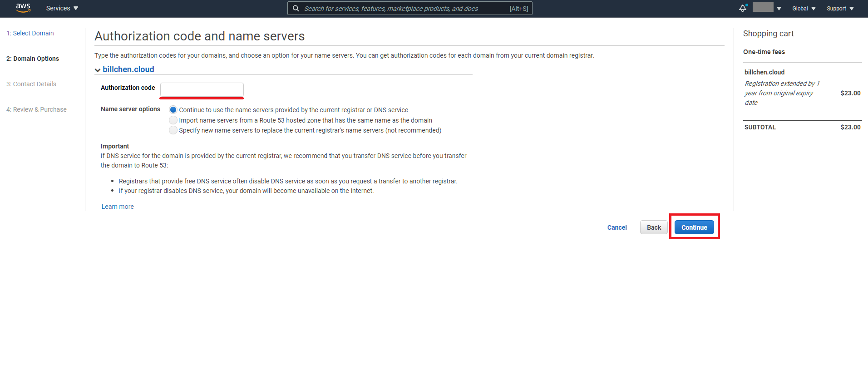Focus the Authorization code input field
Viewport: 868px width, 365px height.
tap(202, 89)
